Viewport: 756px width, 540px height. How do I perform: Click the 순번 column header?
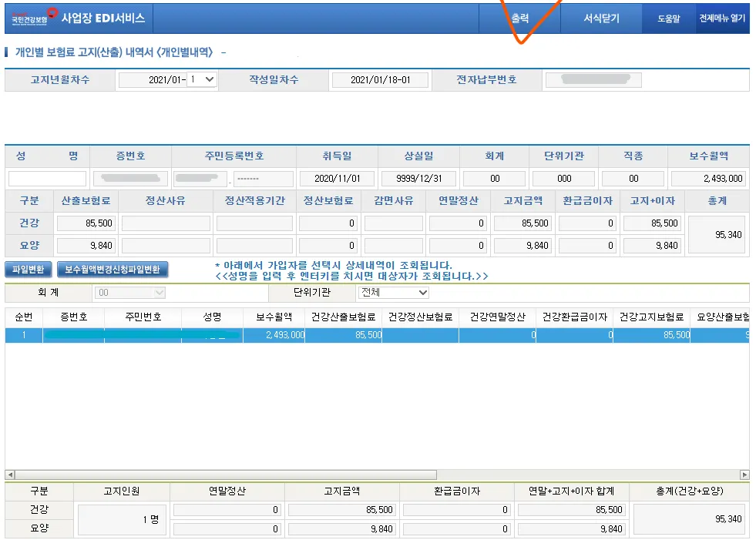(x=24, y=317)
